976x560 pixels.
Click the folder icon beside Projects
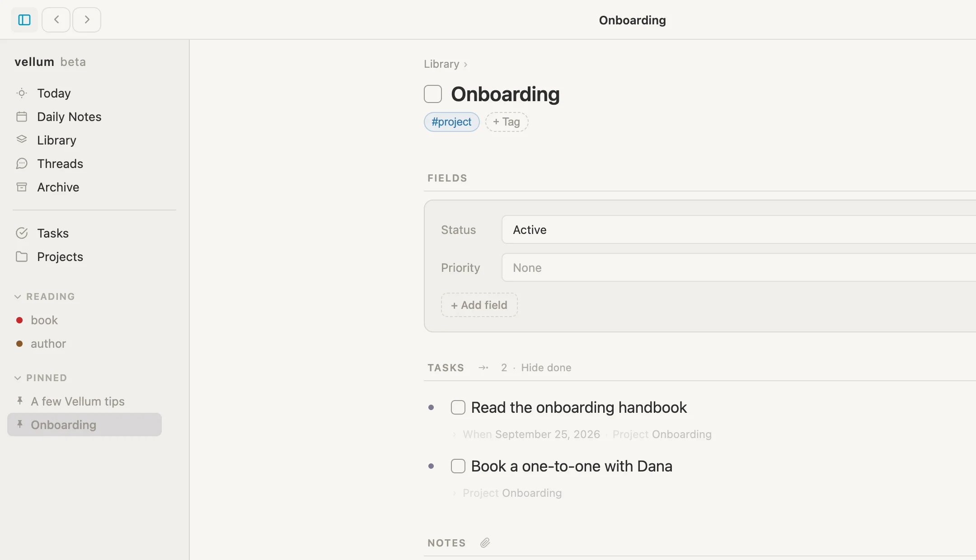pyautogui.click(x=22, y=257)
